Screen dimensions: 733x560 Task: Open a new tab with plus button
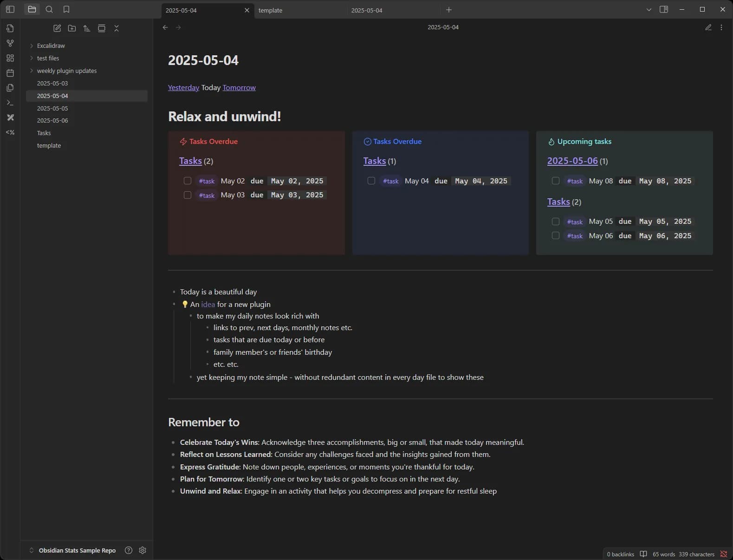pyautogui.click(x=449, y=10)
